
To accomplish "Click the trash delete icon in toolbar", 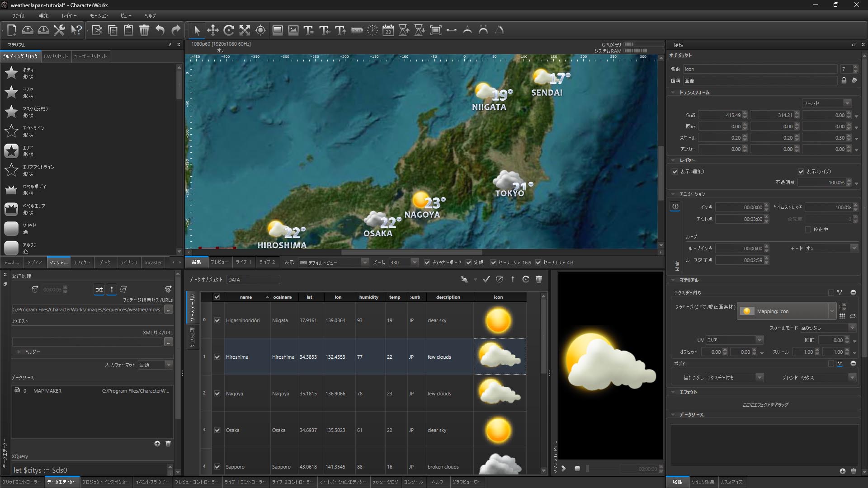I will [144, 30].
